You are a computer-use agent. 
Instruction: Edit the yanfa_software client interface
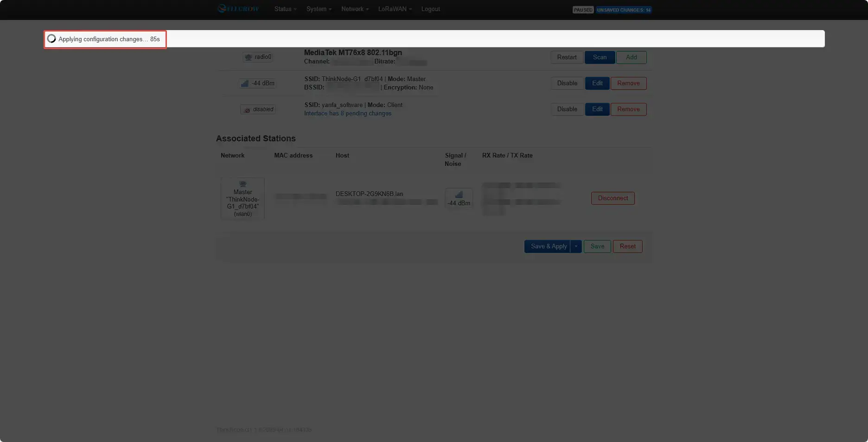597,109
